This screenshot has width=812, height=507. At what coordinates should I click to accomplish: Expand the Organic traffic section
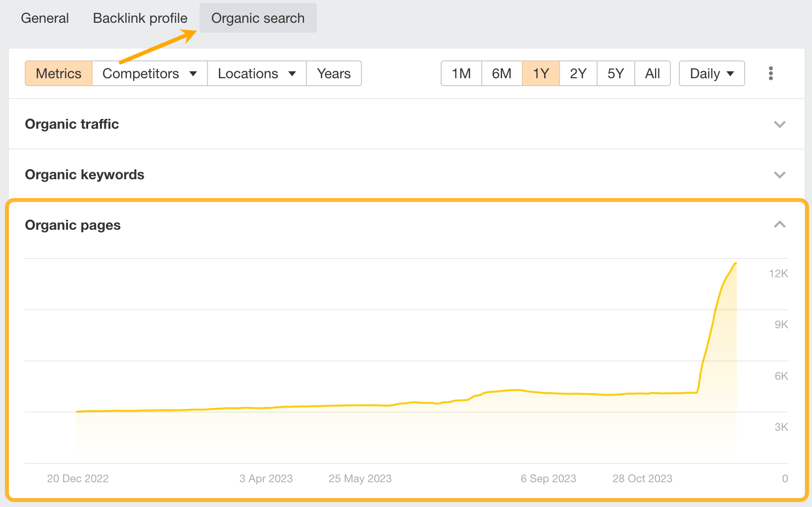pos(780,124)
